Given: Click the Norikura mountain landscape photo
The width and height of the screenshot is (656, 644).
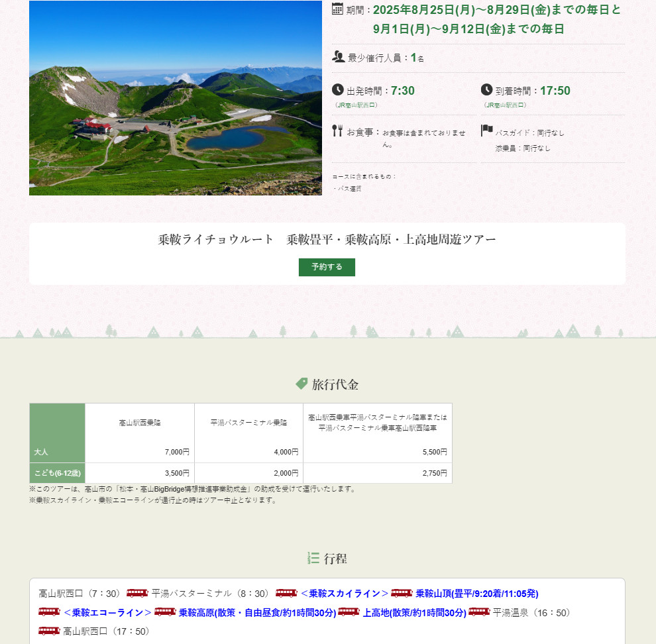Looking at the screenshot, I should point(175,98).
